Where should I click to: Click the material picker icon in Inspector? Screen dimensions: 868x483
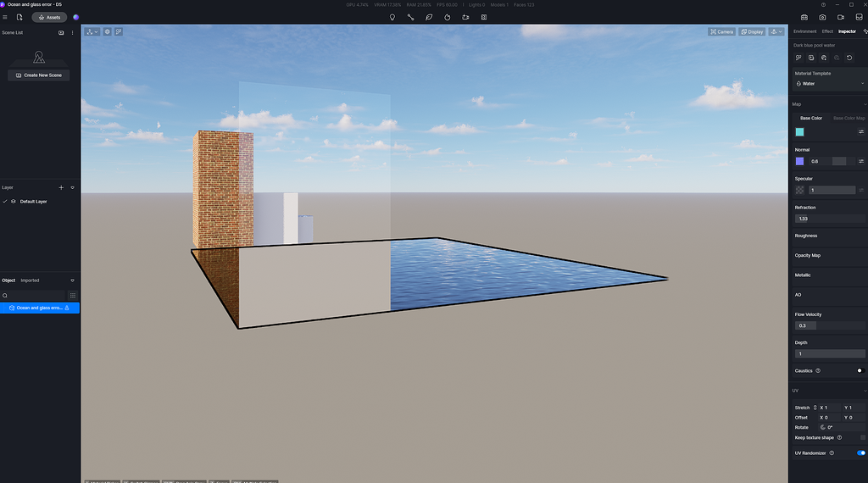(x=798, y=58)
